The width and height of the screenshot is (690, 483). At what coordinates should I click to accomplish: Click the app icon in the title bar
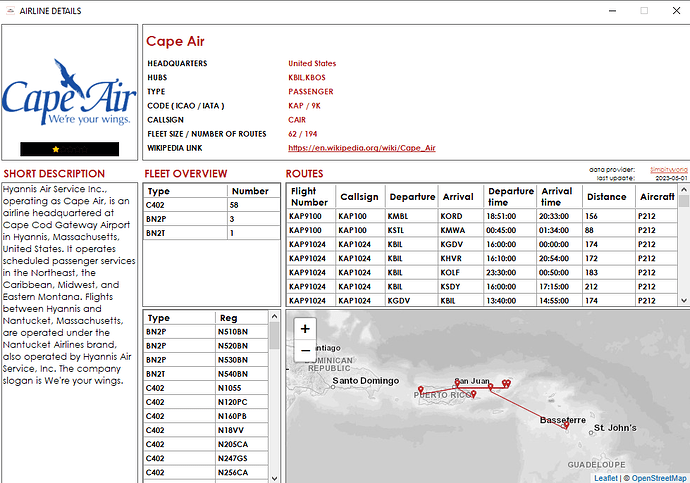pos(10,11)
